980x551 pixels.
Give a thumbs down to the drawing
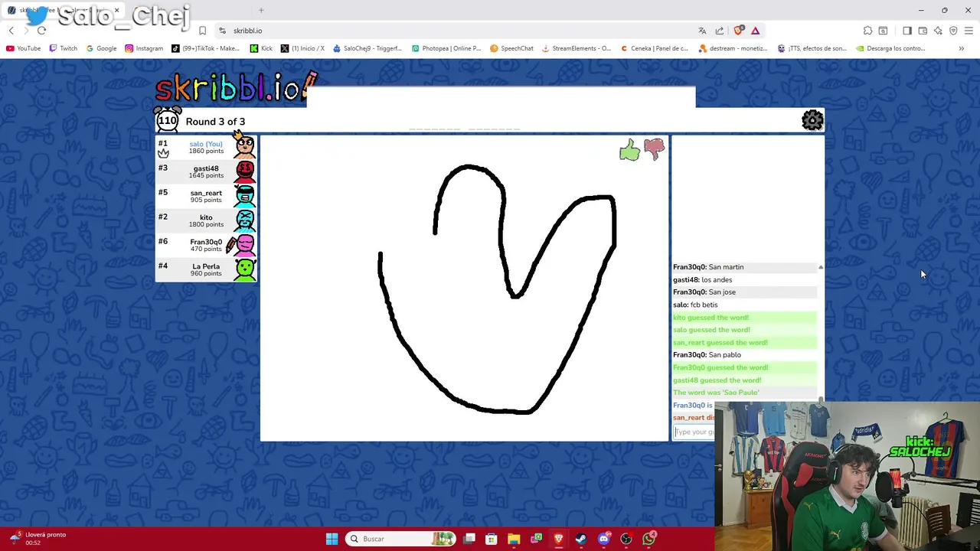point(654,149)
